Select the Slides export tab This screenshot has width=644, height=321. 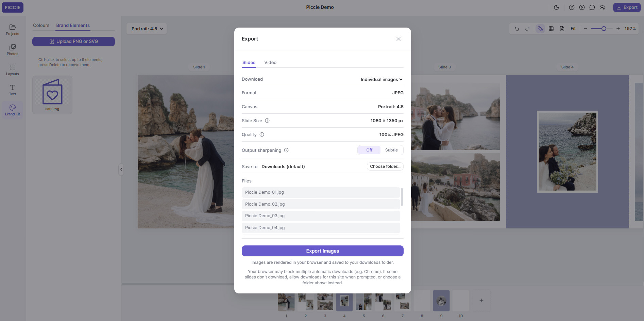click(249, 62)
